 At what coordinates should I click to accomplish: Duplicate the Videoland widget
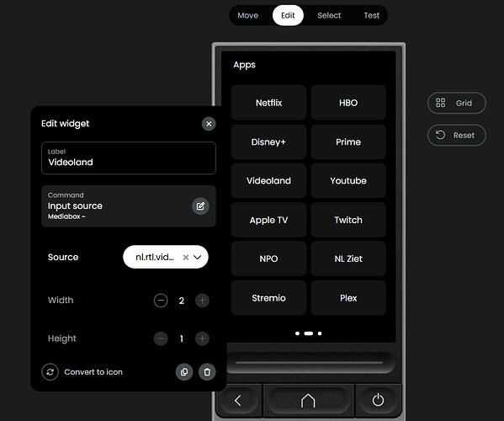(184, 372)
